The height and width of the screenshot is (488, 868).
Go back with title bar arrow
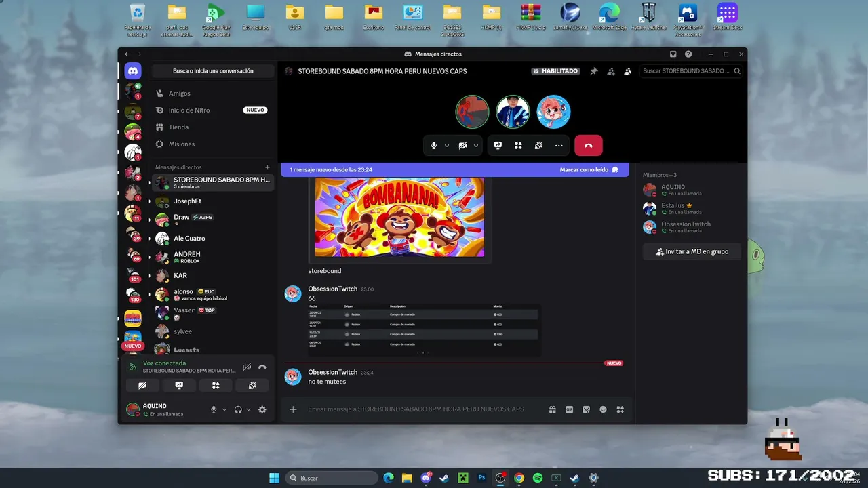pos(127,54)
